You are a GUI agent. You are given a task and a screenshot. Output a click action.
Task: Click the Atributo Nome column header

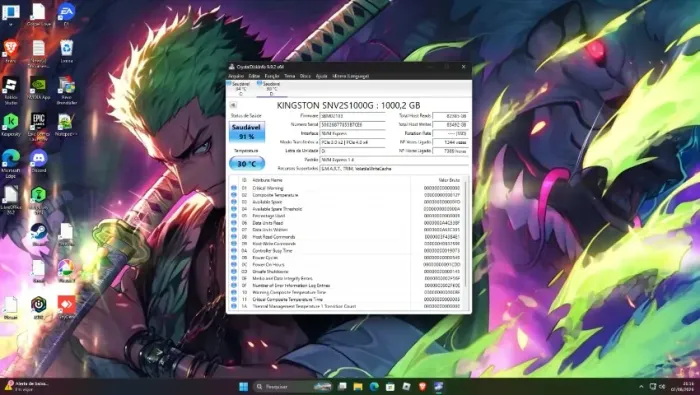click(x=267, y=180)
